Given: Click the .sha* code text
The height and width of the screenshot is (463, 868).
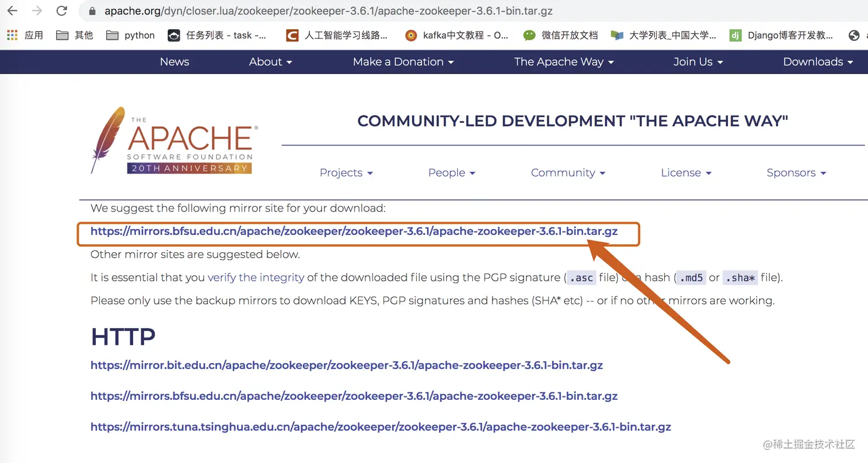Looking at the screenshot, I should point(740,277).
